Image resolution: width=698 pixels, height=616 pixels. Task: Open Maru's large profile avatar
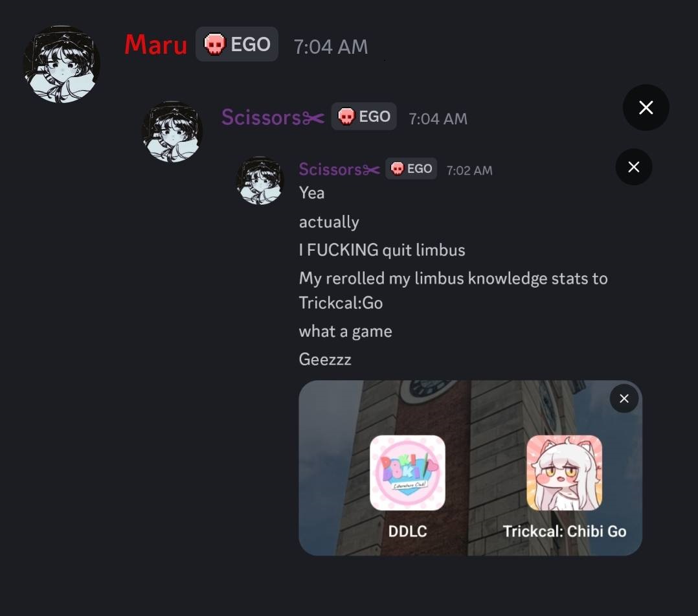[62, 64]
